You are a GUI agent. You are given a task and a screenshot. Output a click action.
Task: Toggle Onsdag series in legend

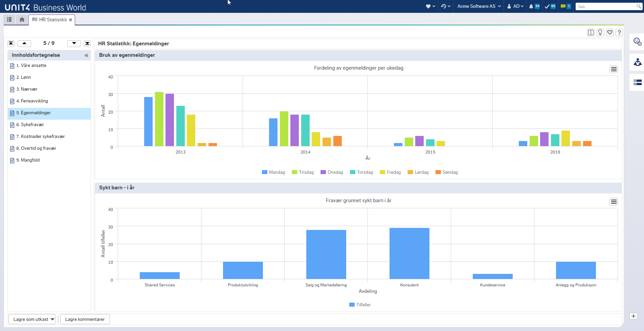(x=332, y=172)
